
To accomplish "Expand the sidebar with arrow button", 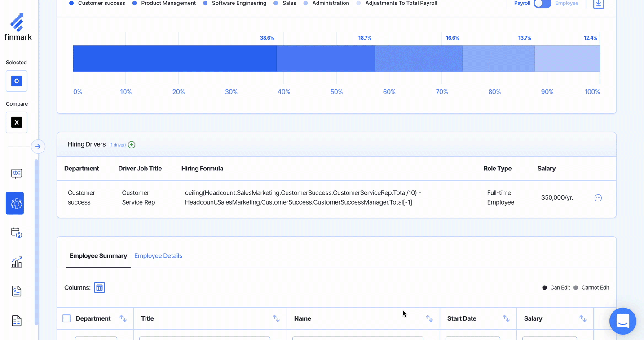I will pyautogui.click(x=38, y=147).
